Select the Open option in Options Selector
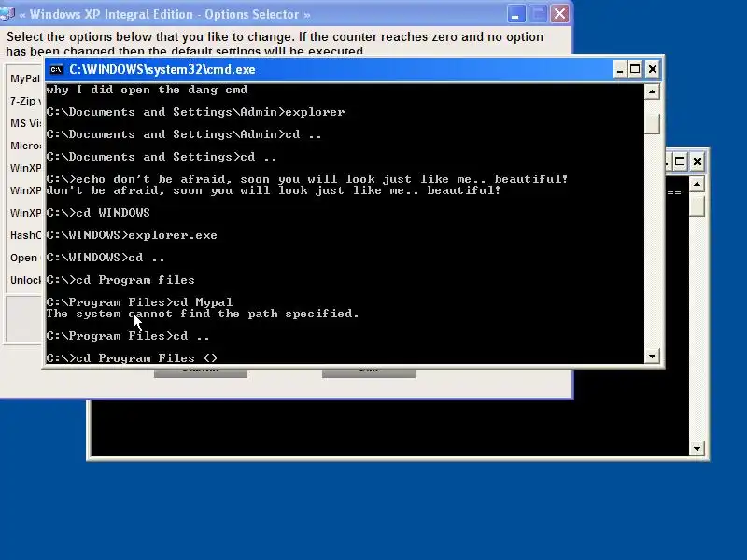The image size is (747, 560). coord(25,258)
